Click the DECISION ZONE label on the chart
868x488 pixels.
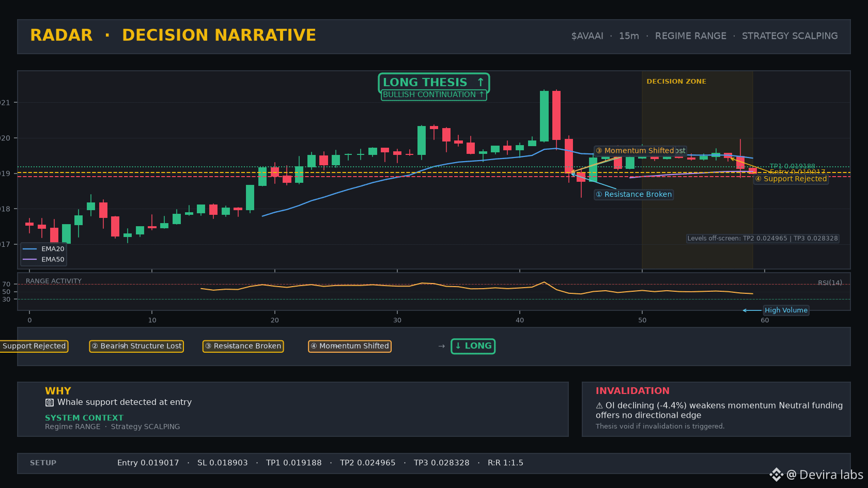click(676, 82)
